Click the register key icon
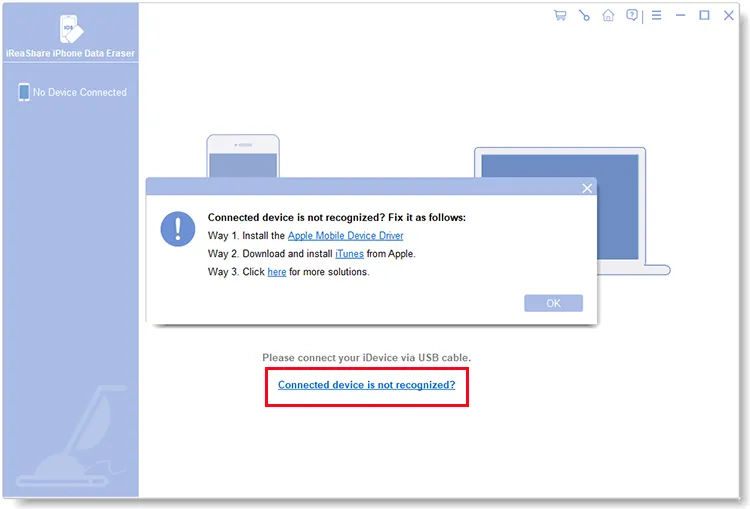Viewport: 750px width, 509px height. pos(584,15)
